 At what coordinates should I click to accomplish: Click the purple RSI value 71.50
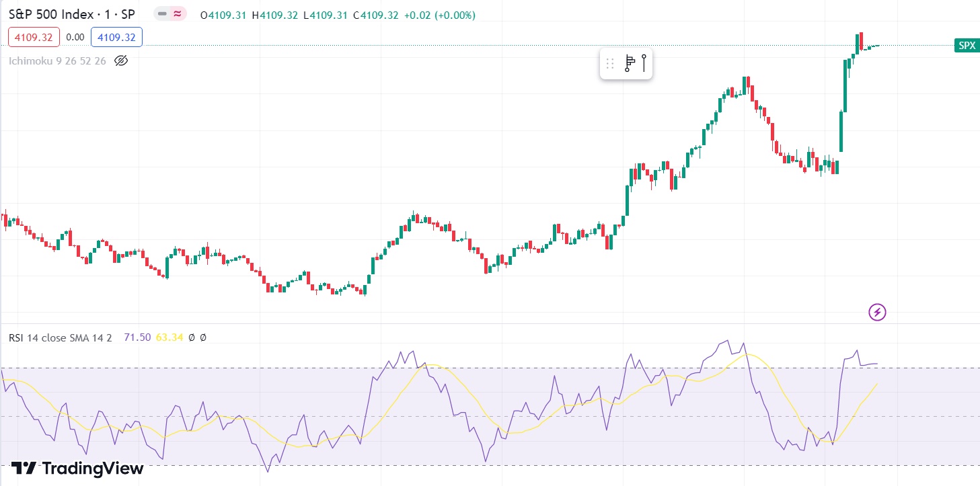[x=137, y=337]
